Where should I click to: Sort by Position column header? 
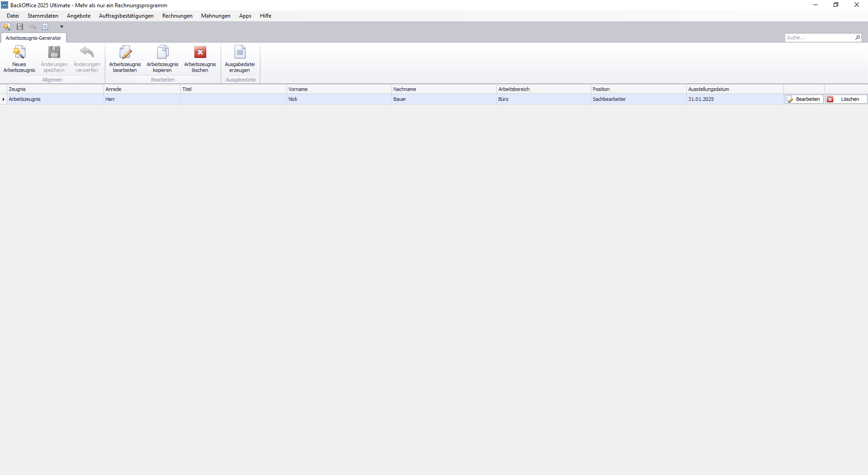click(639, 89)
